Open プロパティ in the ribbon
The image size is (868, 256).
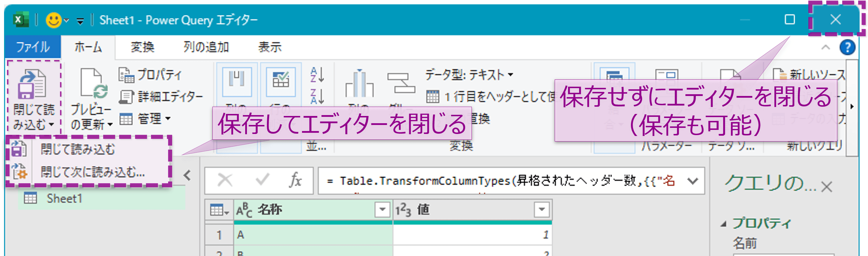[x=150, y=75]
